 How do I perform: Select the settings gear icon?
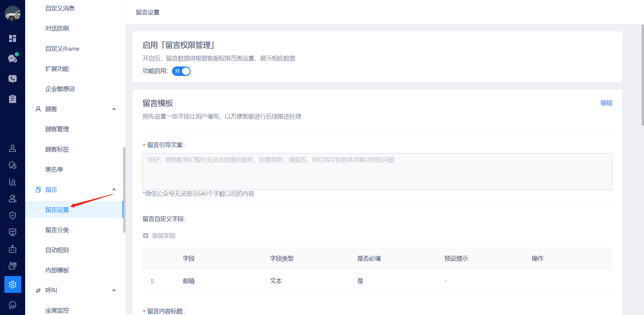pyautogui.click(x=13, y=284)
